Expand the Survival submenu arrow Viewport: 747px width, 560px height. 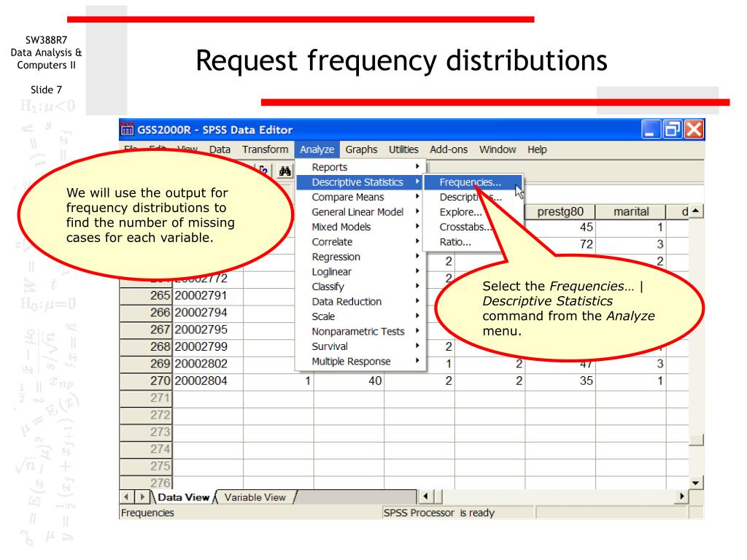[x=417, y=345]
